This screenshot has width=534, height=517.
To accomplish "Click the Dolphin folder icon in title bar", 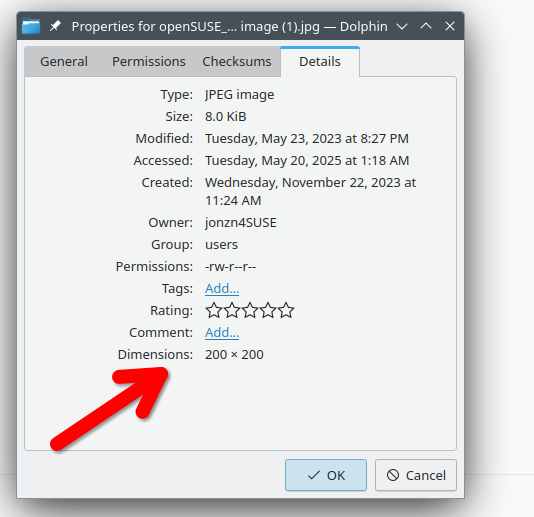I will point(31,26).
